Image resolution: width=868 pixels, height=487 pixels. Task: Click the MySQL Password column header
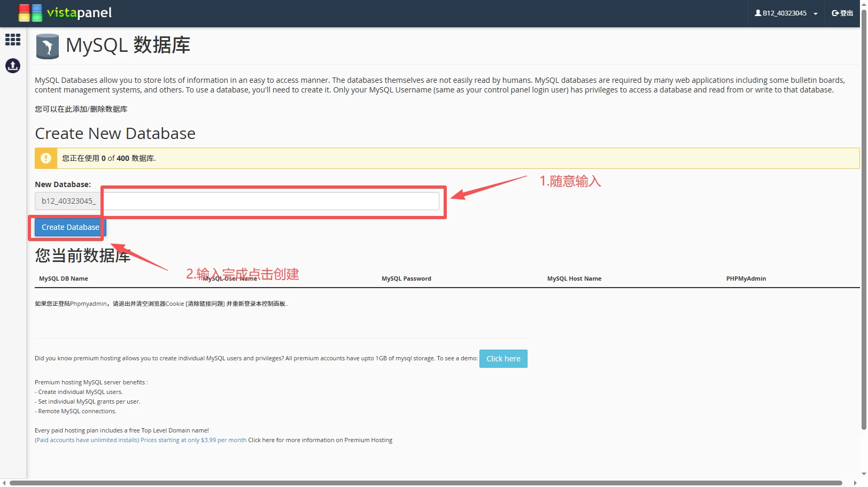(406, 279)
